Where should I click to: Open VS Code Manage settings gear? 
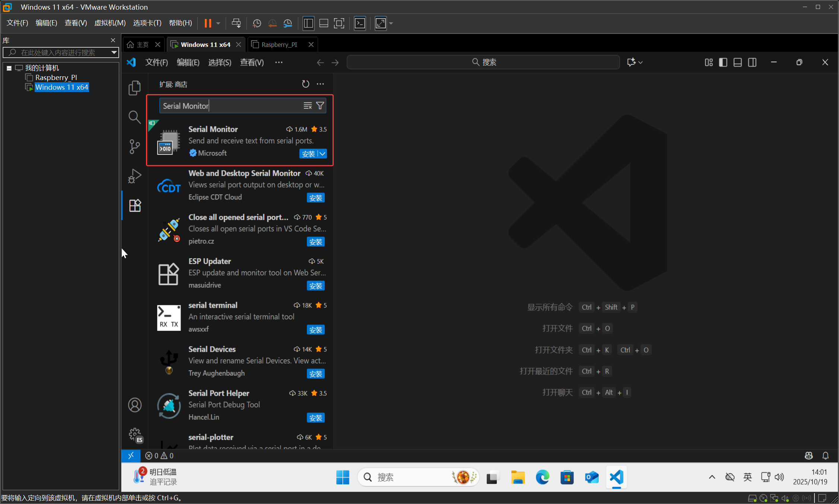point(134,435)
